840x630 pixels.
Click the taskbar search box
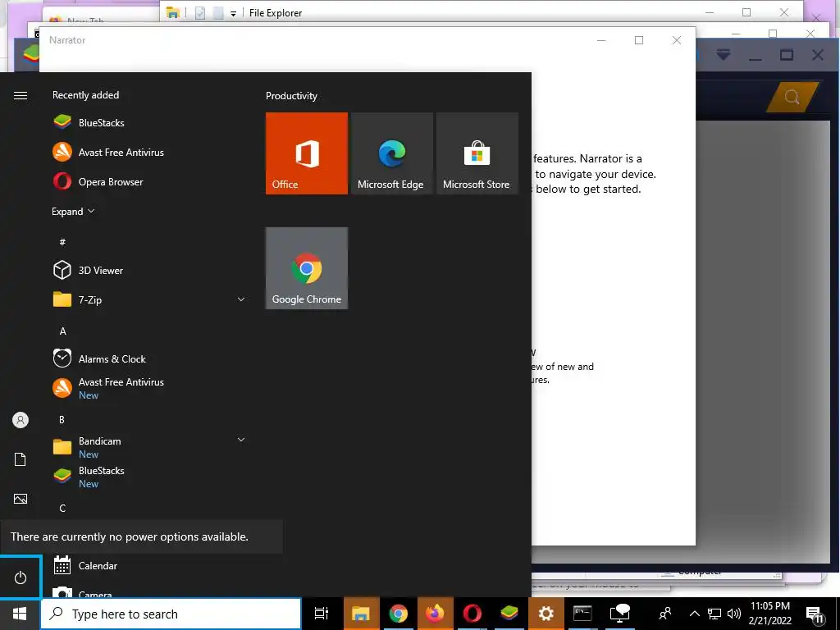click(x=171, y=614)
